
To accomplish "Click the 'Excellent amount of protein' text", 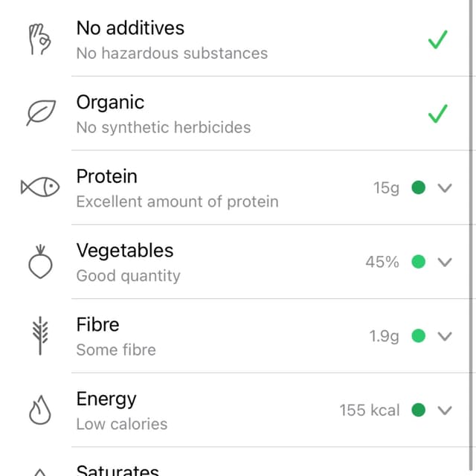I will click(x=177, y=202).
